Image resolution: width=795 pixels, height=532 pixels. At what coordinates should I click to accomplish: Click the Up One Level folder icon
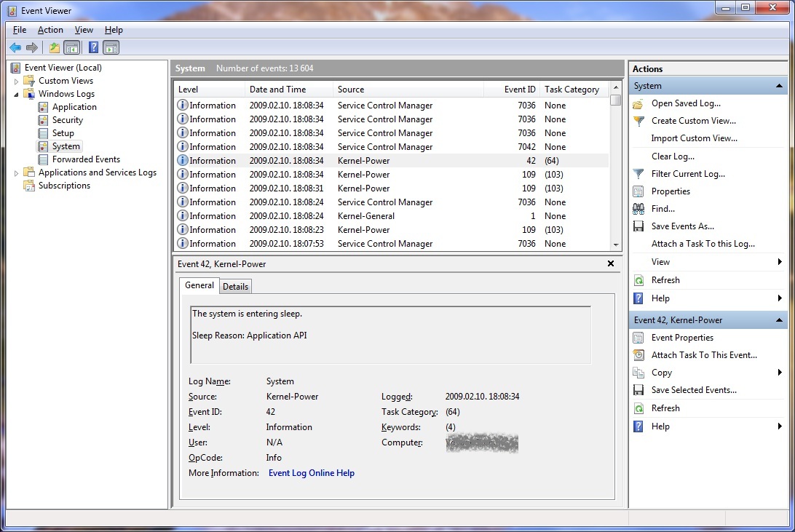pyautogui.click(x=55, y=48)
